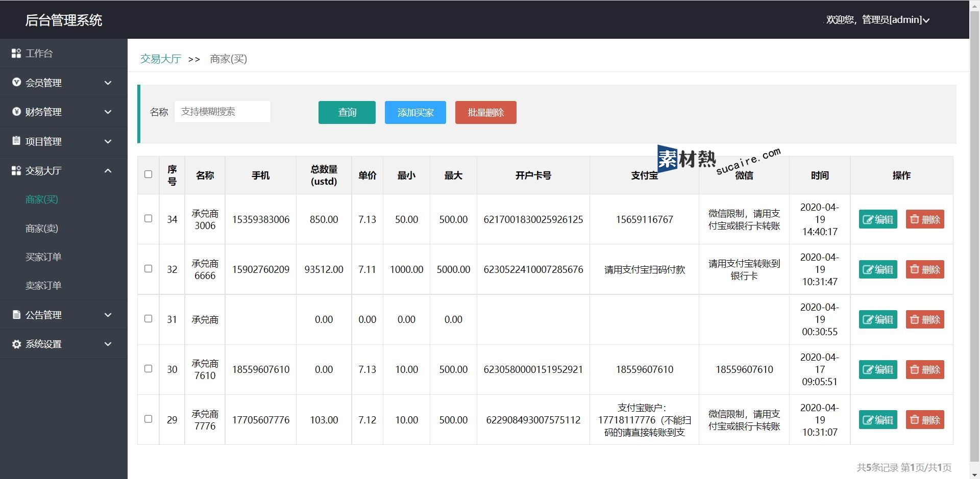Click the 项目管理 sidebar icon

click(x=16, y=141)
